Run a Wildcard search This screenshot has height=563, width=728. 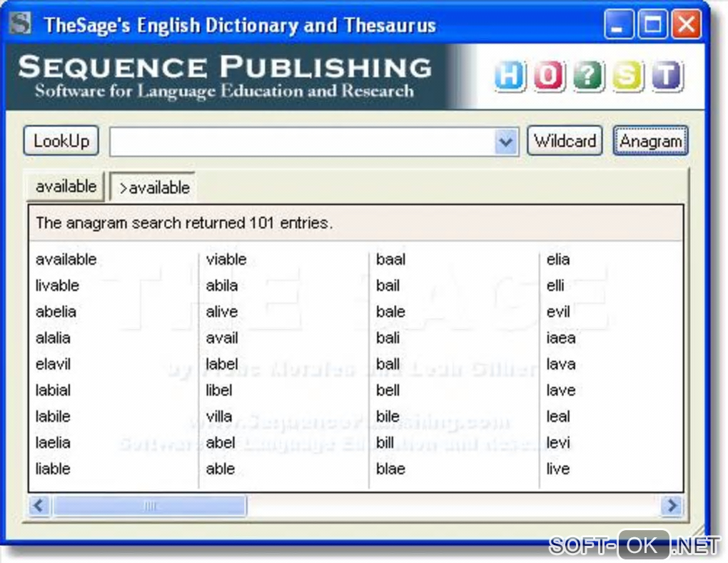tap(565, 141)
